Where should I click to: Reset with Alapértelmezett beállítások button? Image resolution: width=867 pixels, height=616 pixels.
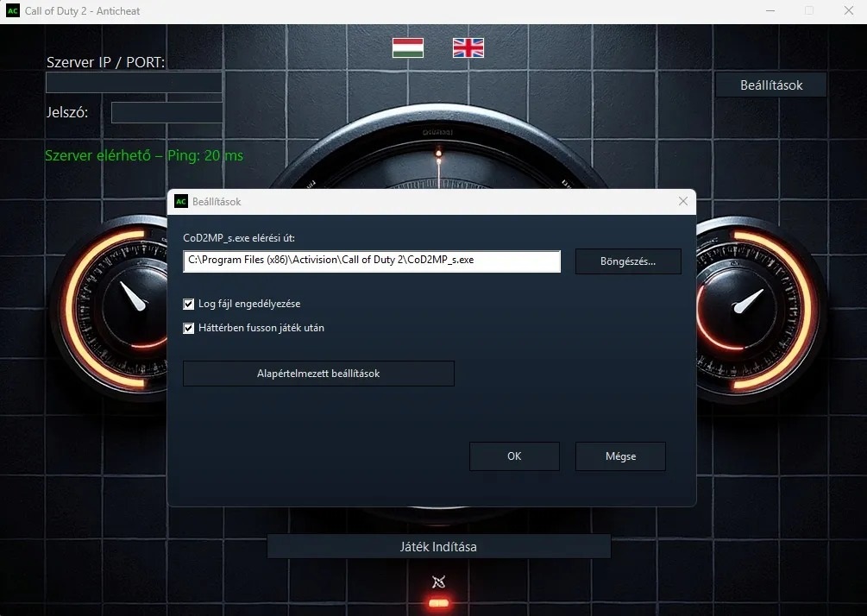pyautogui.click(x=318, y=374)
